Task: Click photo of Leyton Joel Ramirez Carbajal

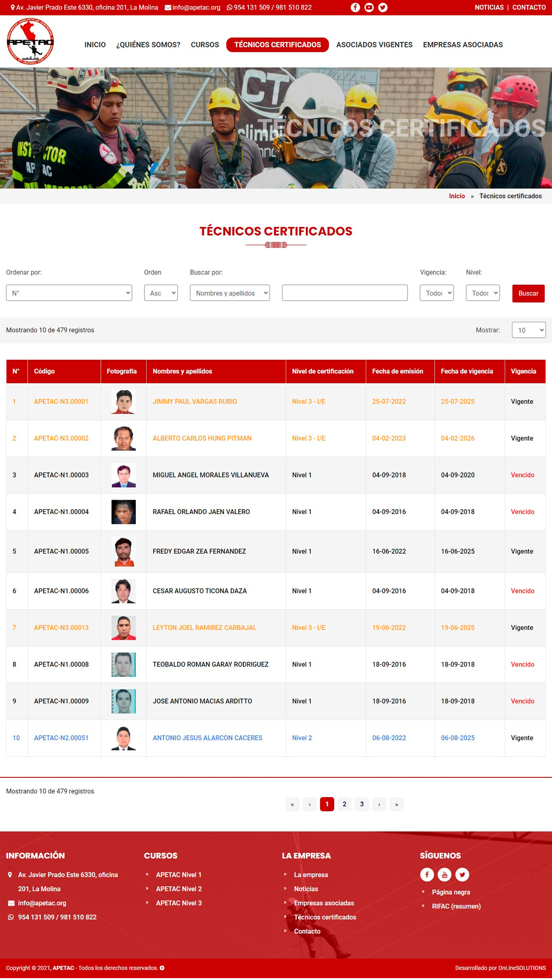Action: (124, 628)
